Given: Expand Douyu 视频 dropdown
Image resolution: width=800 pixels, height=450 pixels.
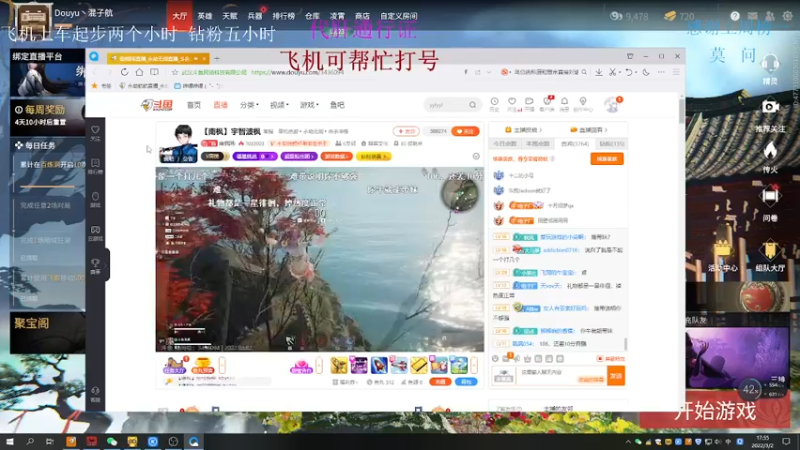Looking at the screenshot, I should point(279,105).
